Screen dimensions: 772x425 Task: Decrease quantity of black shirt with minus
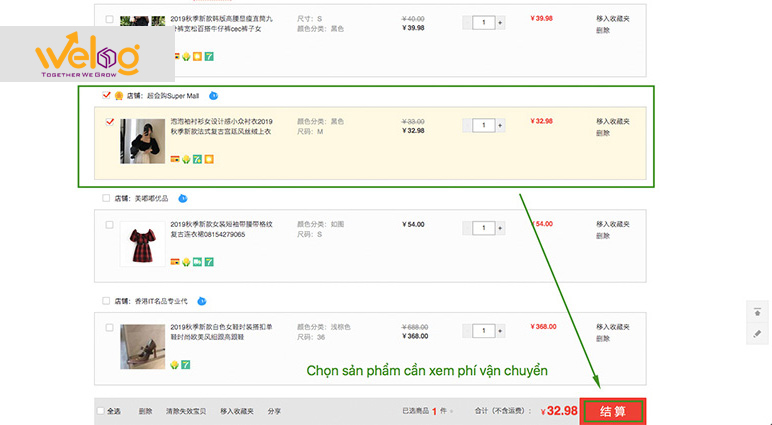(x=467, y=126)
